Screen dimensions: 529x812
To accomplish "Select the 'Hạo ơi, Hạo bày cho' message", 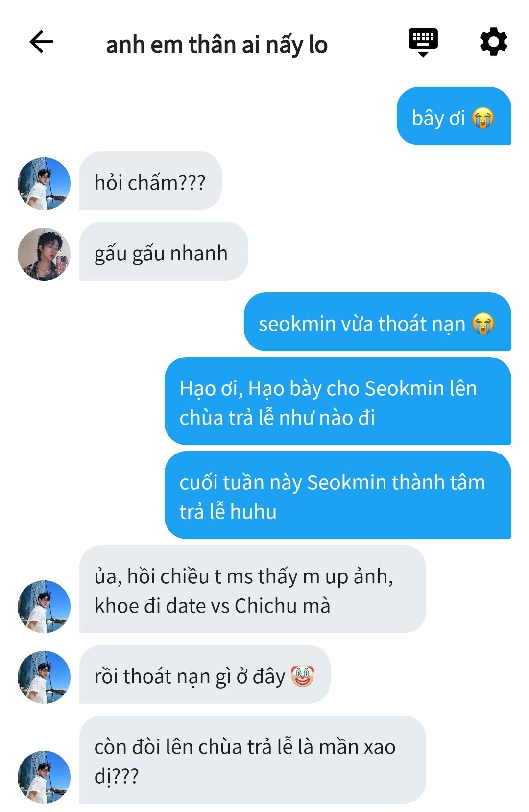I will click(x=337, y=401).
